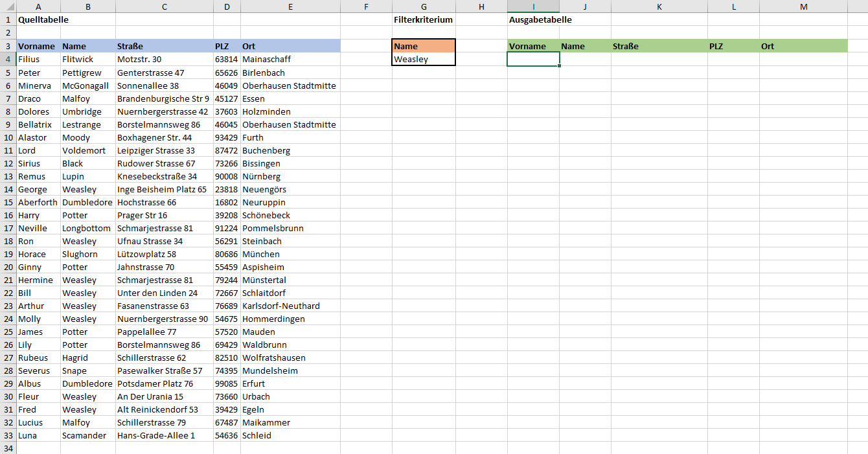Select the cell 'Scamander'
The height and width of the screenshot is (454, 868).
click(x=88, y=435)
